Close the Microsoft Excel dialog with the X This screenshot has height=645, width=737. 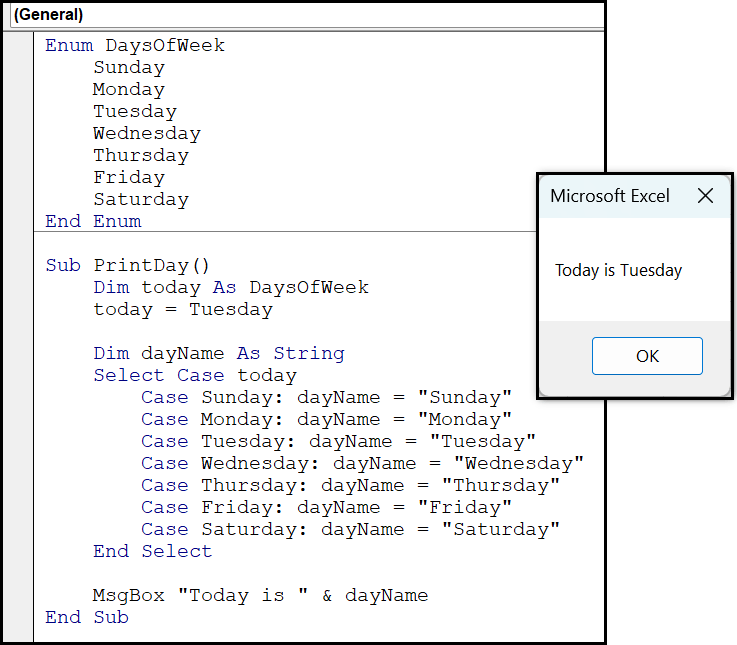[705, 196]
